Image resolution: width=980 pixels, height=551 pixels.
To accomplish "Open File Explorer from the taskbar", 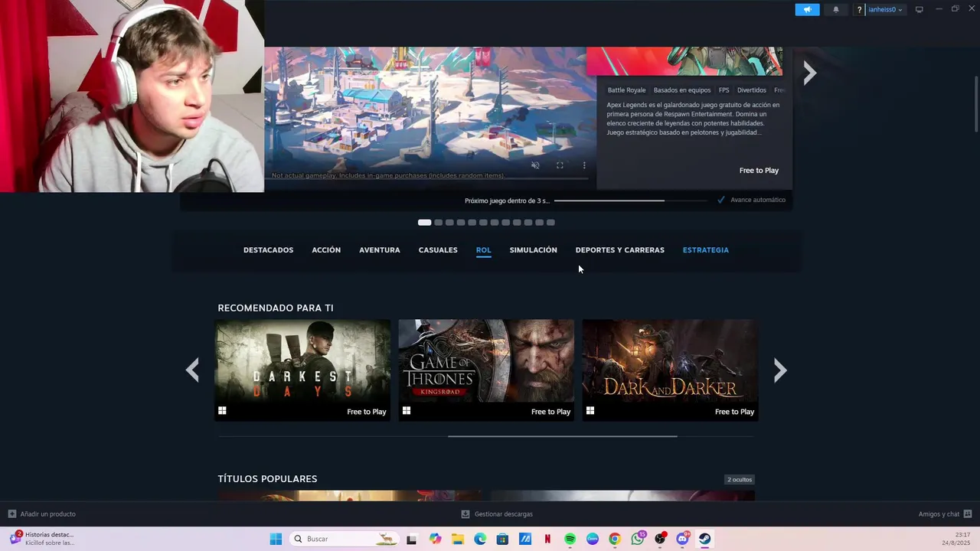I will pyautogui.click(x=458, y=539).
